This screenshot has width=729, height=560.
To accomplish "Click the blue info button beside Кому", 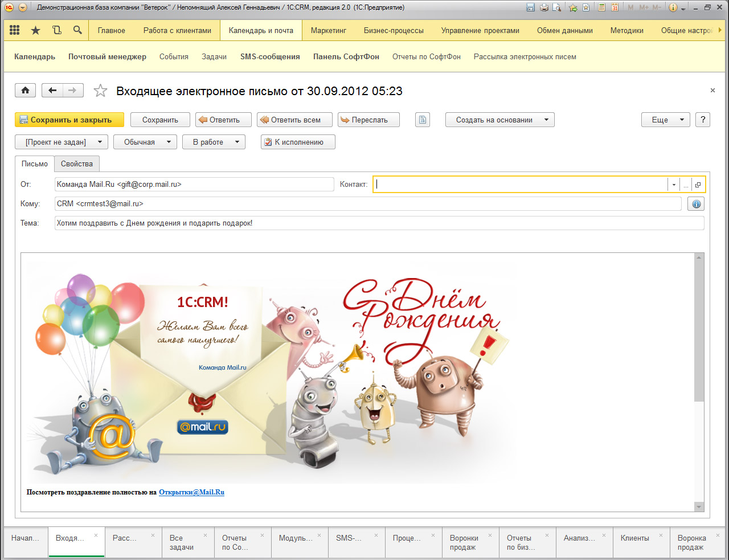I will (x=696, y=203).
